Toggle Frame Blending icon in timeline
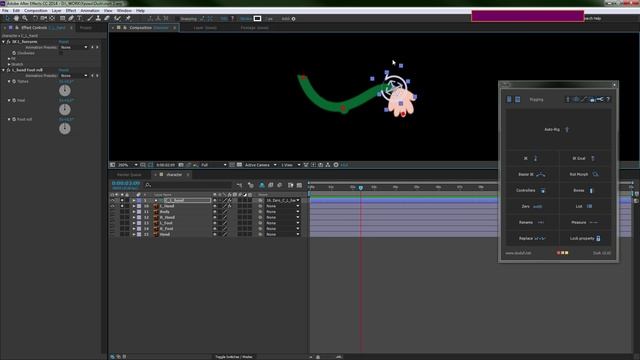 271,185
